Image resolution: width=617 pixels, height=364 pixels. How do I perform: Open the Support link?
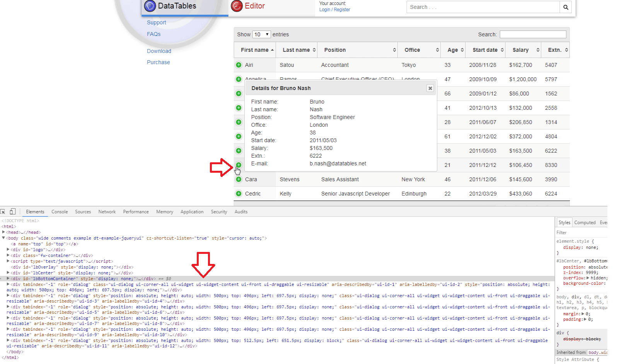coord(156,22)
